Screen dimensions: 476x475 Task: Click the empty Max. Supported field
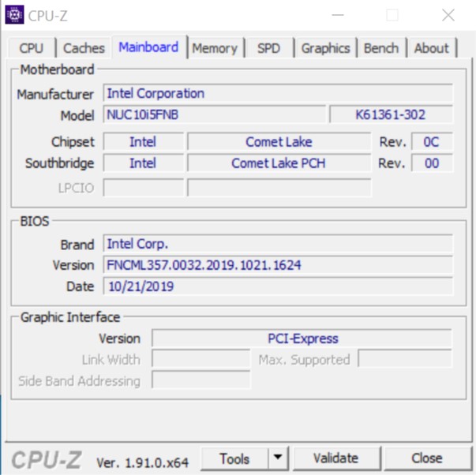pos(405,359)
